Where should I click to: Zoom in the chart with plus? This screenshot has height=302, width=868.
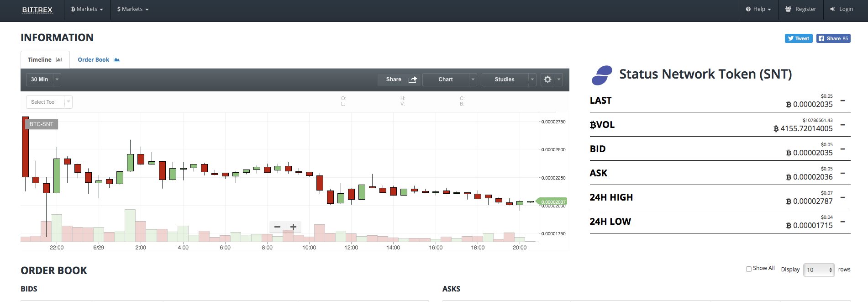click(x=294, y=227)
